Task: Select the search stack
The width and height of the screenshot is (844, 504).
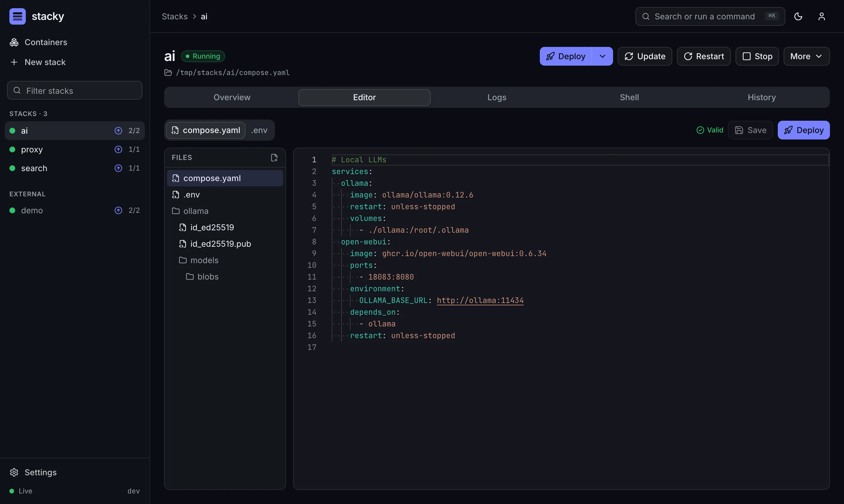Action: 75,168
